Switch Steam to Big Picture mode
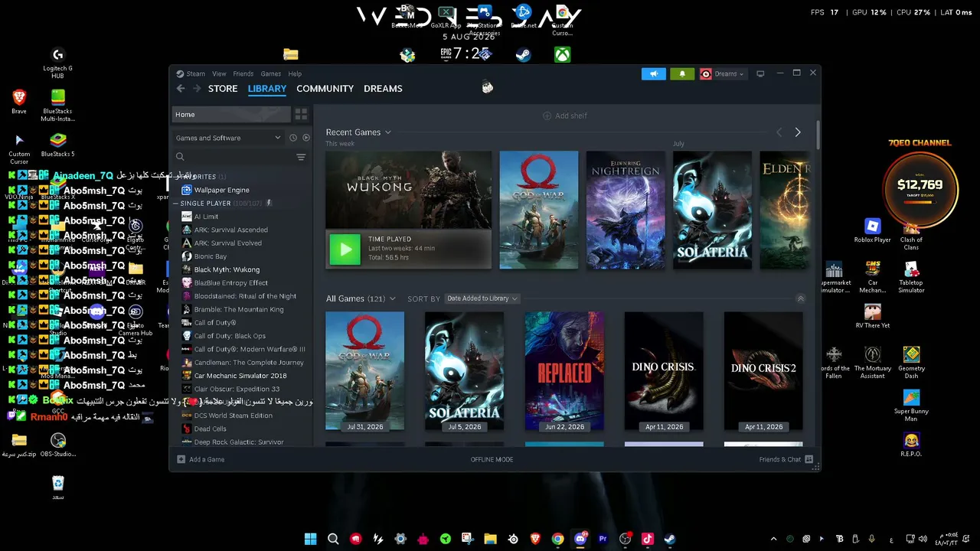 tap(760, 74)
